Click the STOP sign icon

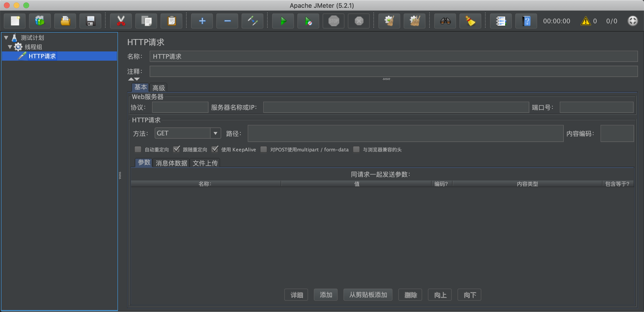click(333, 21)
